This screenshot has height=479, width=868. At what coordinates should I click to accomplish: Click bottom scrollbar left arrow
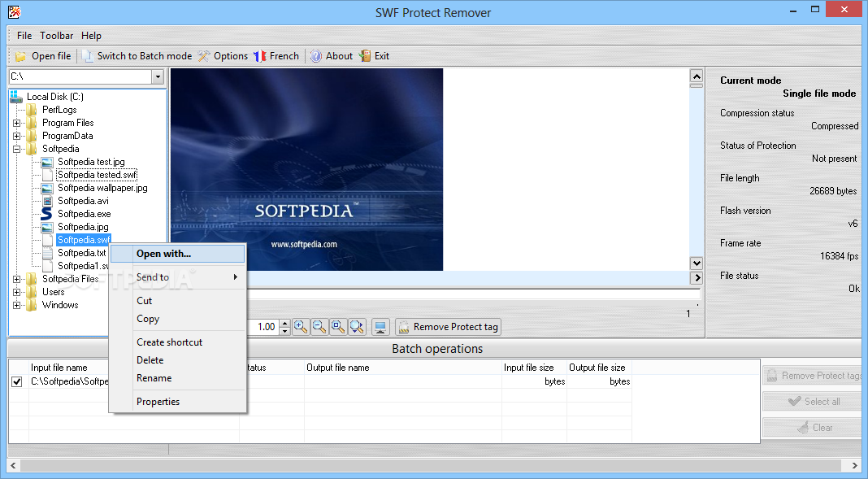[13, 466]
